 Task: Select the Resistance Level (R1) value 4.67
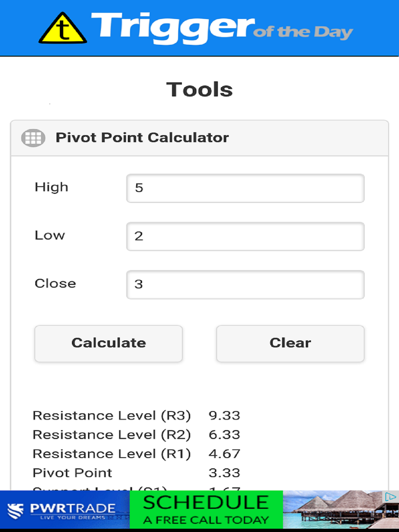click(224, 454)
